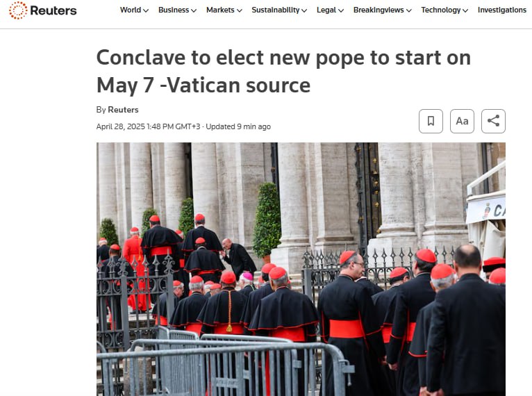Open the text size Aa button
The height and width of the screenshot is (396, 532).
(462, 121)
